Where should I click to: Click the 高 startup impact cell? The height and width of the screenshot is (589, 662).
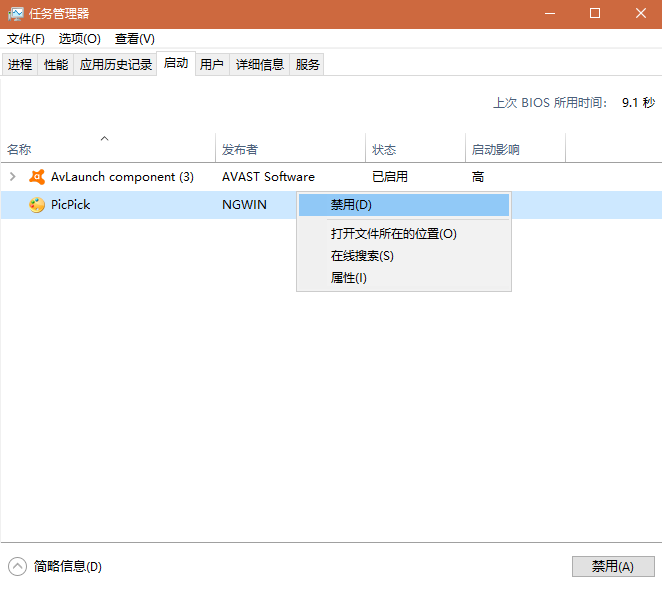coord(478,177)
